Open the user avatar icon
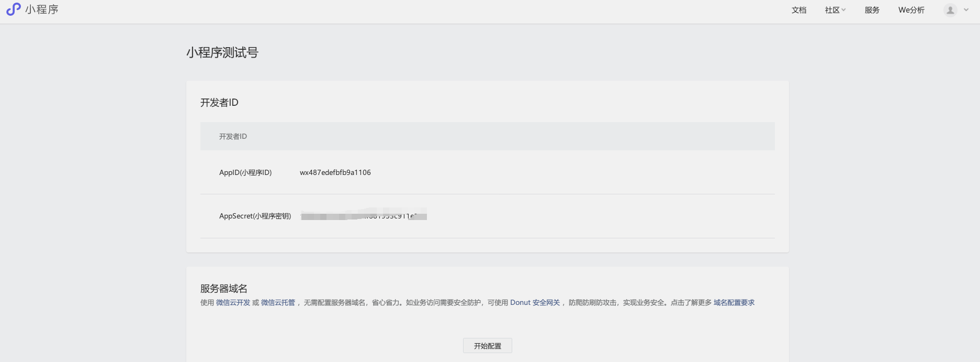The width and height of the screenshot is (980, 362). coord(950,10)
